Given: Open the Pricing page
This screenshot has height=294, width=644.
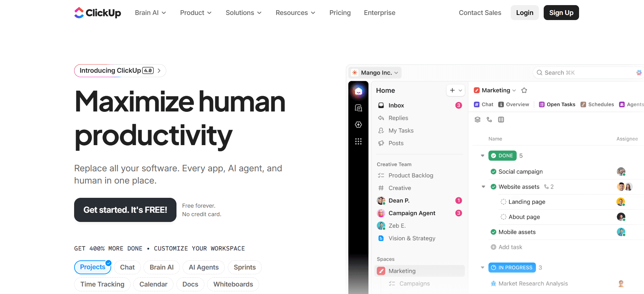Looking at the screenshot, I should click(340, 13).
